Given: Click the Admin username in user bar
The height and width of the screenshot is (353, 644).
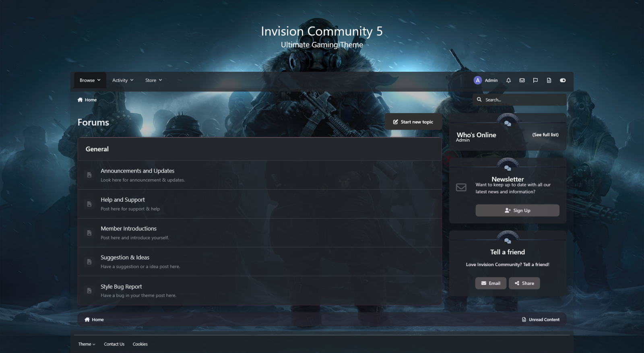Looking at the screenshot, I should (491, 81).
